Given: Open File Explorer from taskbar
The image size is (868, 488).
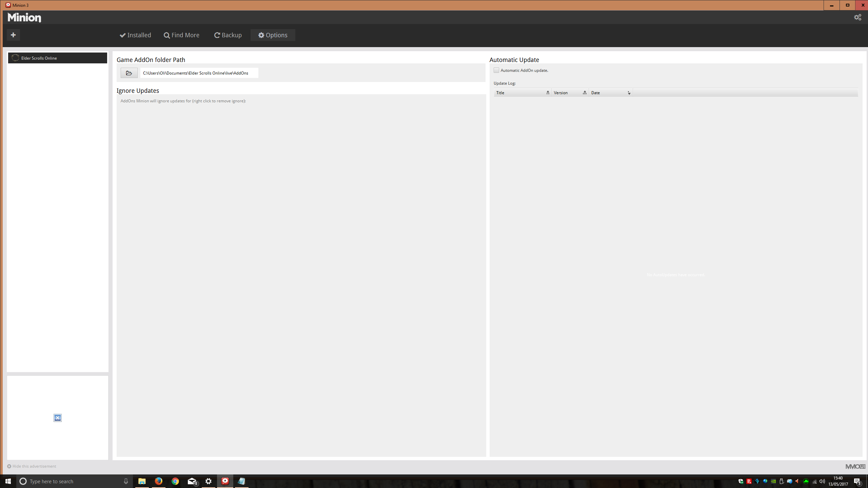Looking at the screenshot, I should [142, 481].
